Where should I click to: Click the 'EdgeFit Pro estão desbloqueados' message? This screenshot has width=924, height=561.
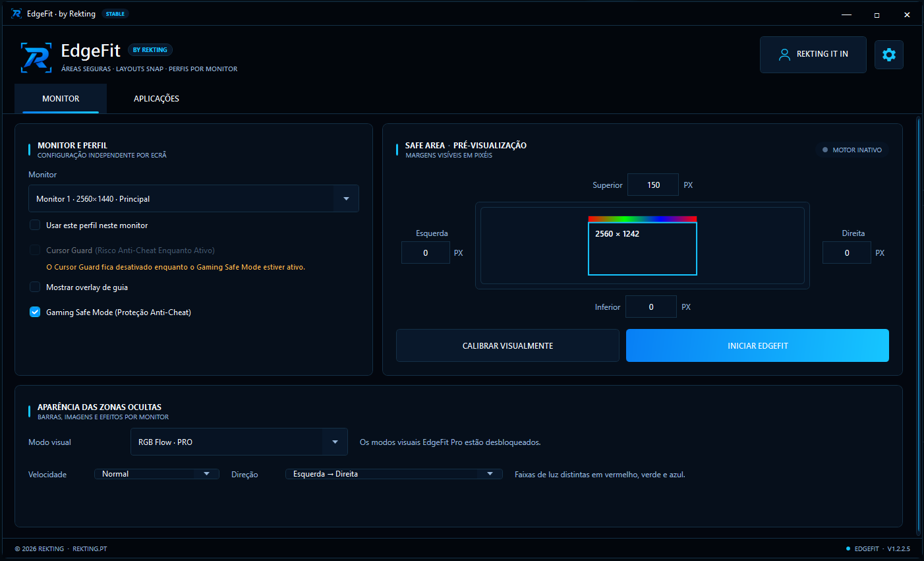[x=450, y=442]
